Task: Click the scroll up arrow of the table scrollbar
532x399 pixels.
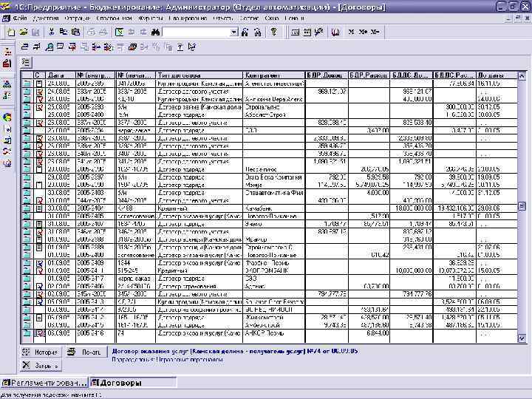Action: pos(522,75)
